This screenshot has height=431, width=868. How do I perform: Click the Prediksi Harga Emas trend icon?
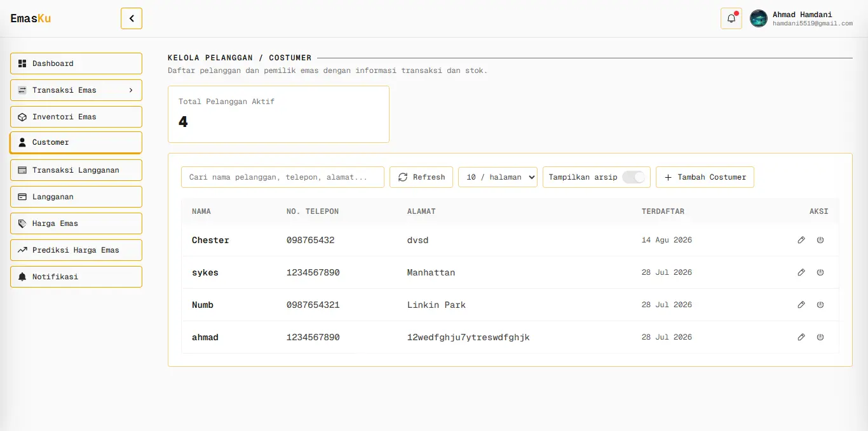tap(22, 250)
